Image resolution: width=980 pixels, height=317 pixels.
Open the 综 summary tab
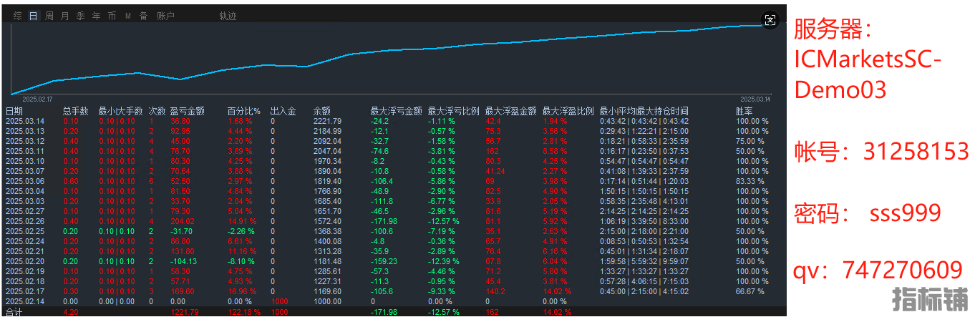[18, 16]
